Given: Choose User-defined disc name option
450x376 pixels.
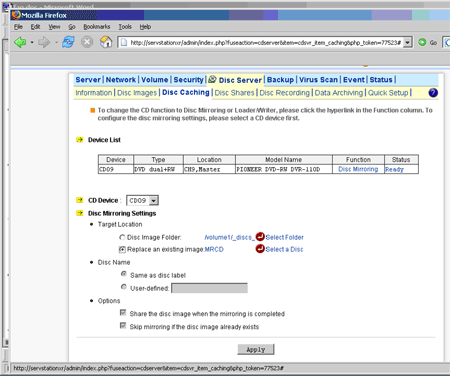Looking at the screenshot, I should click(x=124, y=287).
